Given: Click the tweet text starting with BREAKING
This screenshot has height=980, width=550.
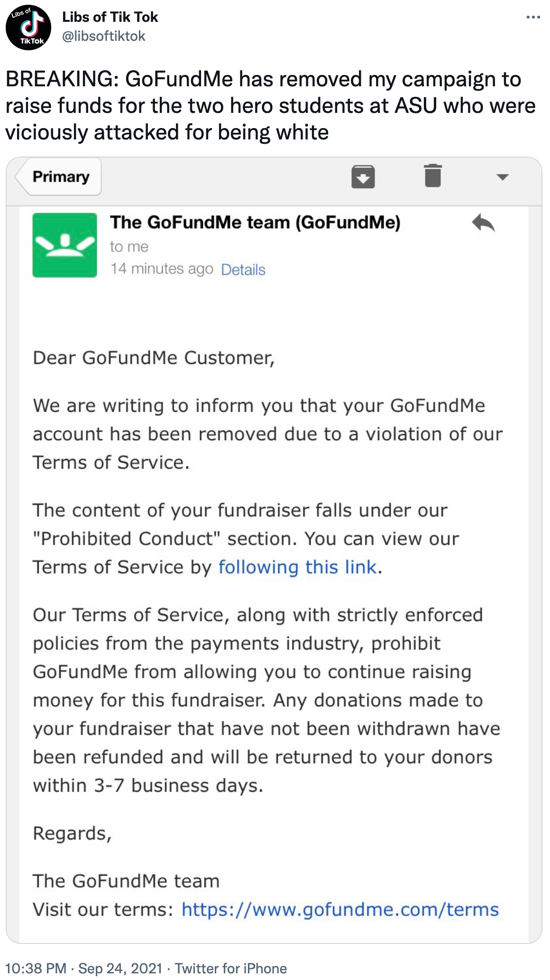Looking at the screenshot, I should [270, 105].
